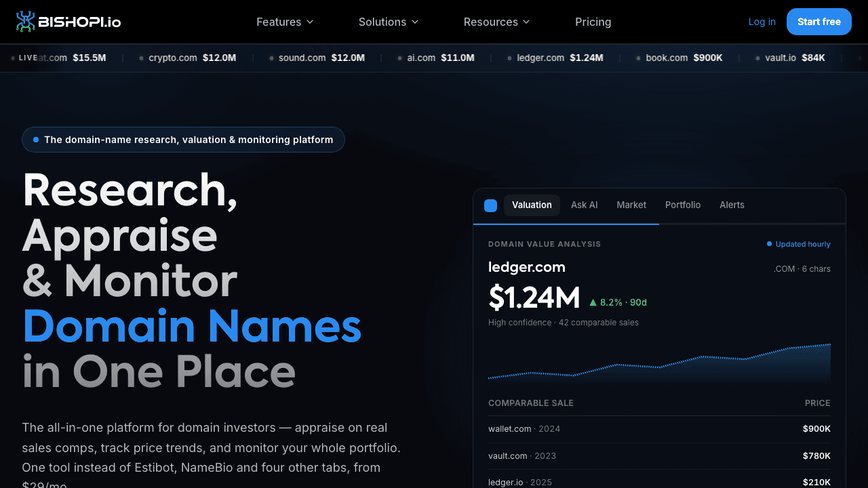Click book.com in the live ticker
Viewport: 868px width, 488px height.
[x=667, y=58]
